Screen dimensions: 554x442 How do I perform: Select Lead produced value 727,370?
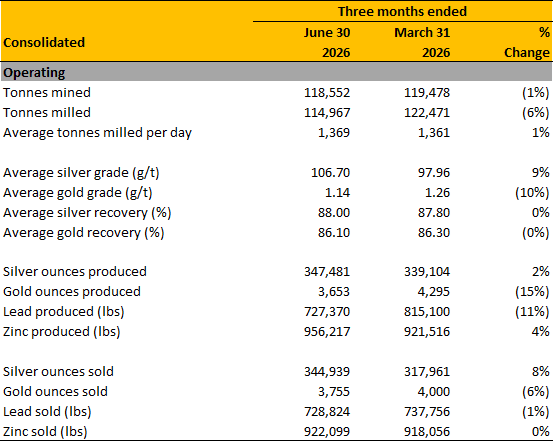[x=327, y=312]
